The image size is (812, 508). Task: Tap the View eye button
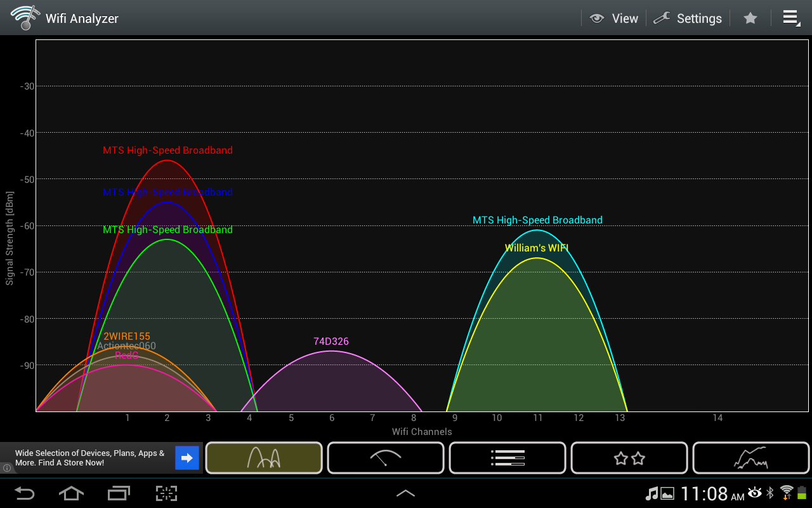click(x=613, y=18)
